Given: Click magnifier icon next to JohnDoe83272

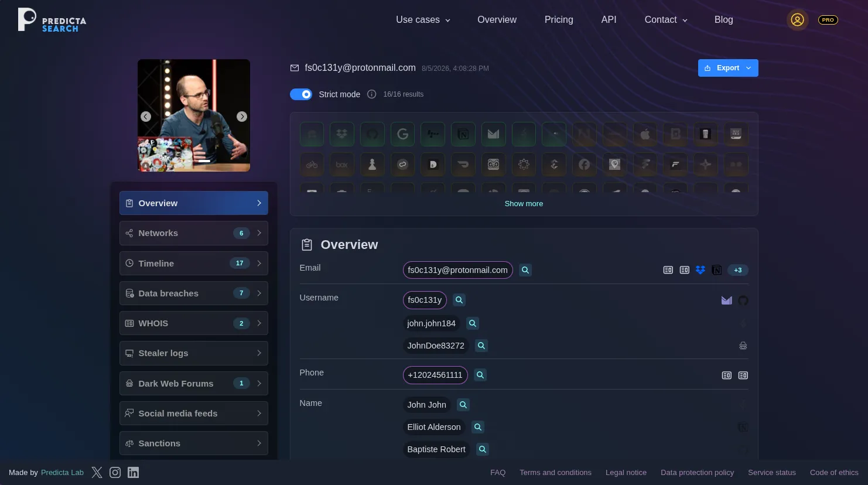Looking at the screenshot, I should [x=481, y=346].
